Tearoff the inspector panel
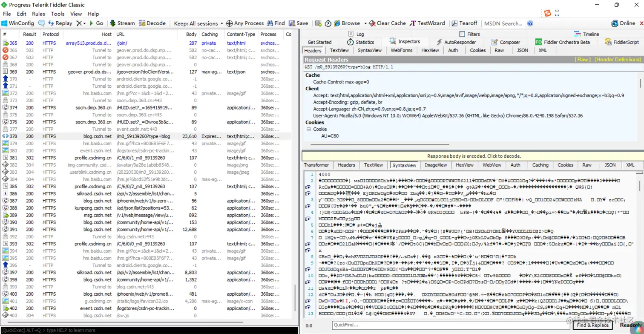Screen dimensions: 644x334 [464, 23]
